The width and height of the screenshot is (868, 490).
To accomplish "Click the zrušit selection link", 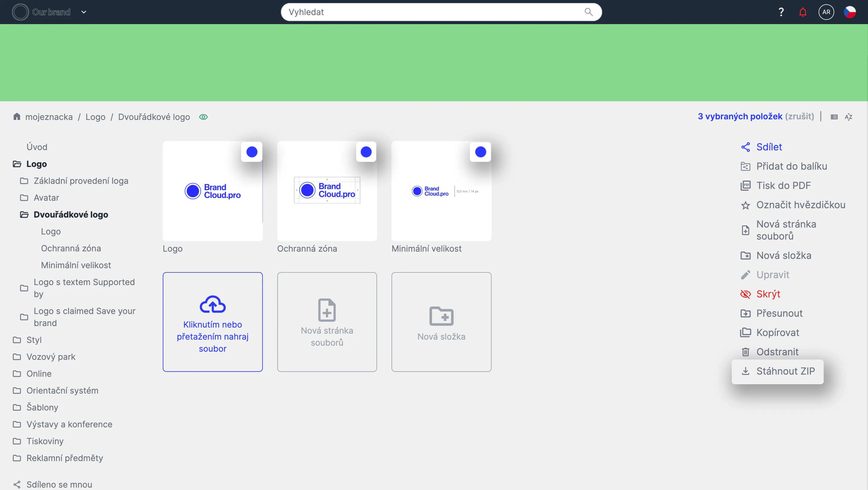I will [799, 117].
